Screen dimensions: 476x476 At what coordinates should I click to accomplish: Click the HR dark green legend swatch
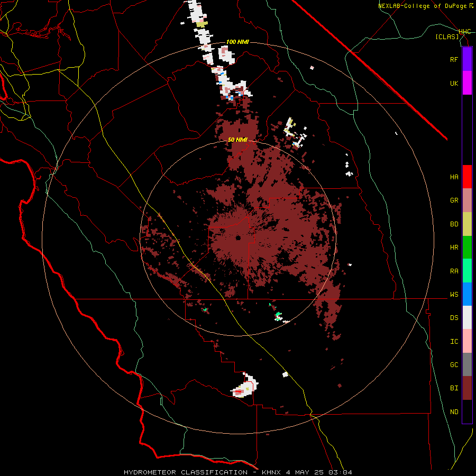(x=467, y=248)
